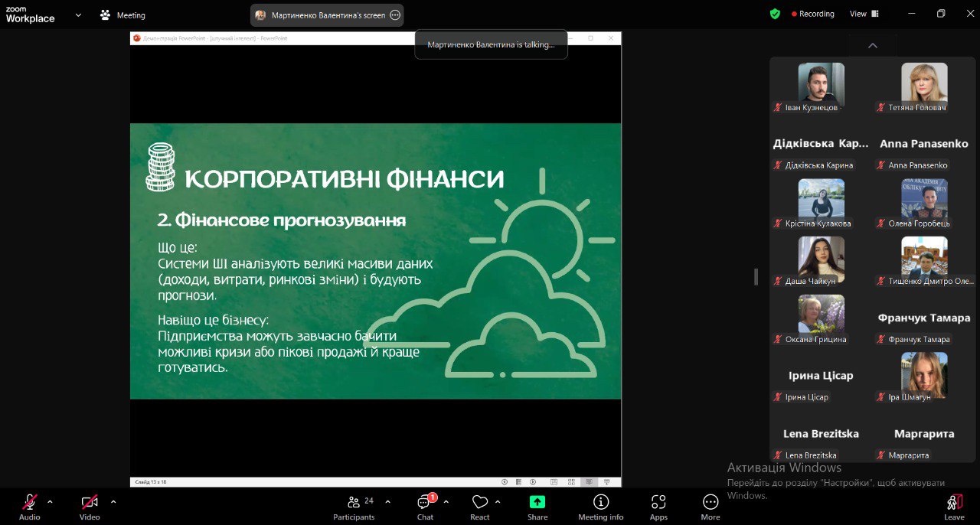Open Meeting info
This screenshot has height=525, width=980.
601,507
